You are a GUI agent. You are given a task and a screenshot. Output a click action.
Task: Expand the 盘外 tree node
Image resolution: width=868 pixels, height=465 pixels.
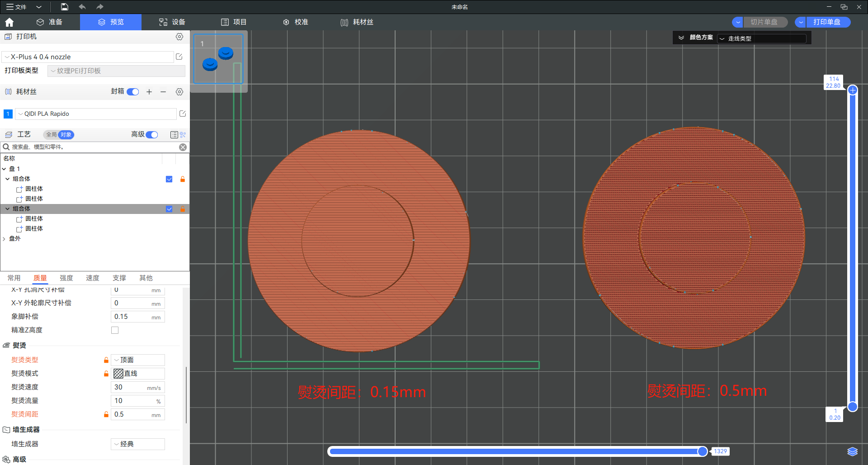5,239
